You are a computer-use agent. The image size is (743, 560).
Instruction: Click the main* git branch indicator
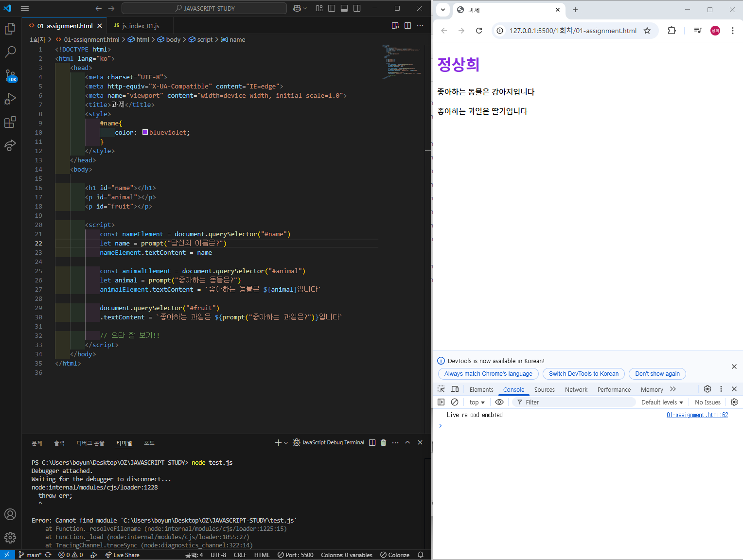(x=30, y=555)
